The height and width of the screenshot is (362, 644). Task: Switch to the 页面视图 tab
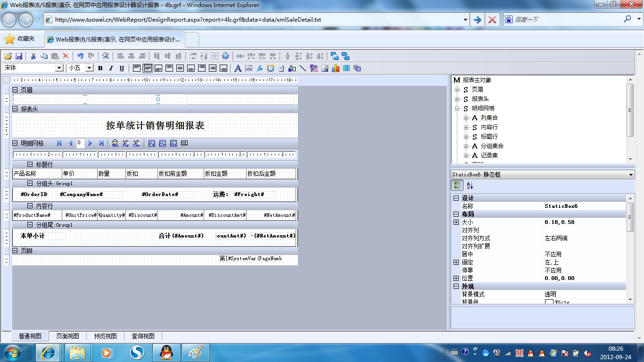tap(67, 336)
